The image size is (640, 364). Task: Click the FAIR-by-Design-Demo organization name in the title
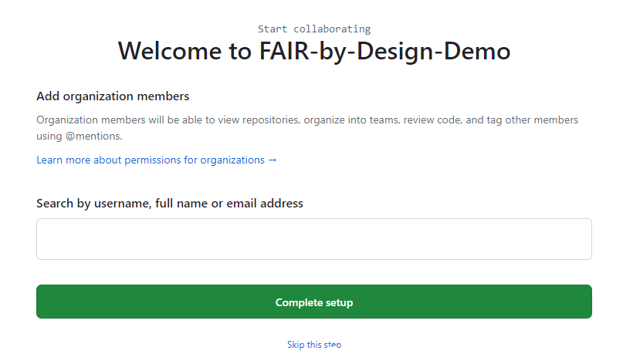click(x=383, y=51)
